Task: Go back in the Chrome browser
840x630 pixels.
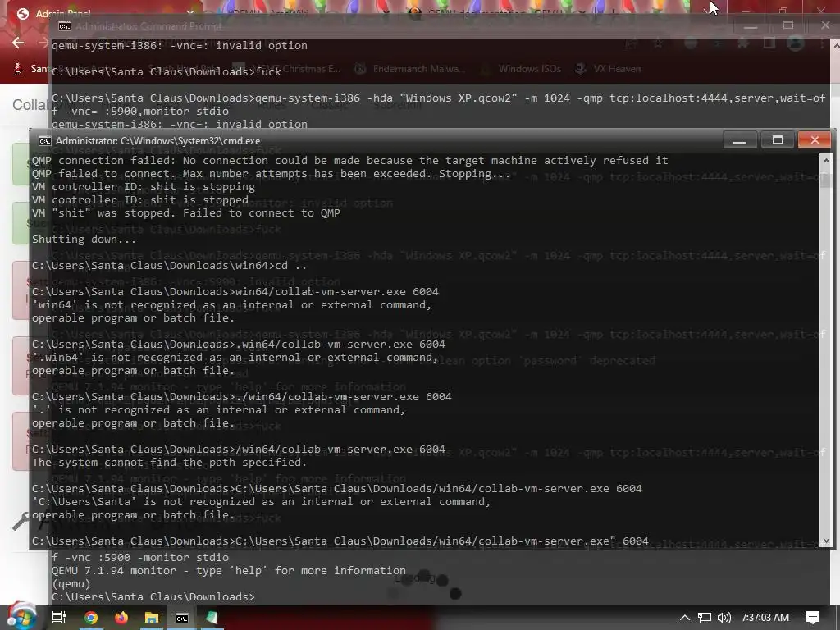Action: [18, 43]
